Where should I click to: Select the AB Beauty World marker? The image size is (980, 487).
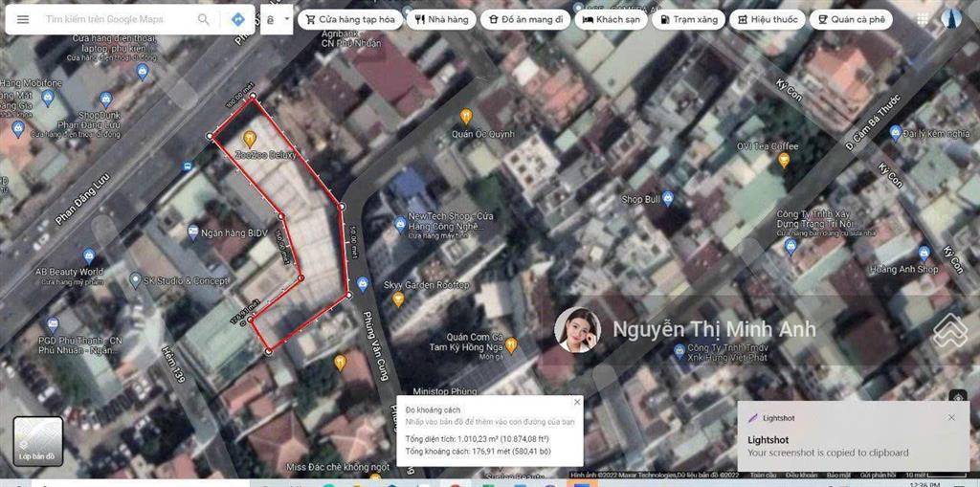[x=89, y=255]
